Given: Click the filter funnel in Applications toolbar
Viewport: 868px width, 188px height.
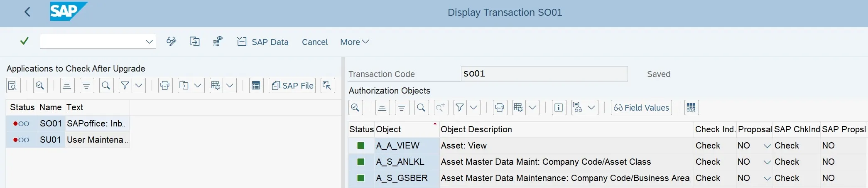Looking at the screenshot, I should tap(125, 86).
